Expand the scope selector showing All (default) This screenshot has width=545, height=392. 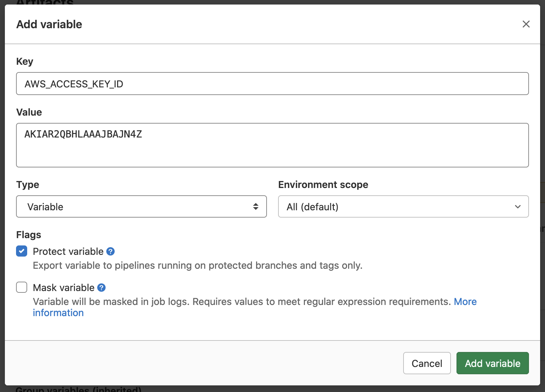tap(403, 206)
